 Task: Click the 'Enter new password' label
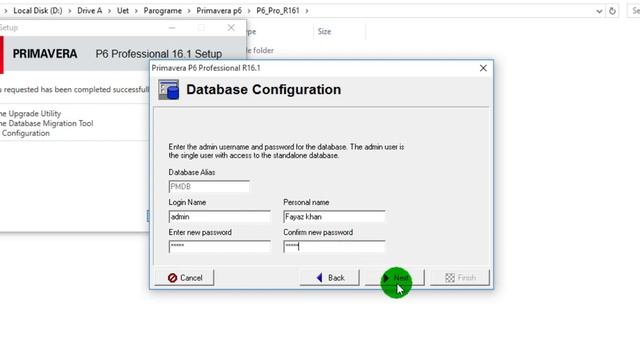pyautogui.click(x=200, y=232)
